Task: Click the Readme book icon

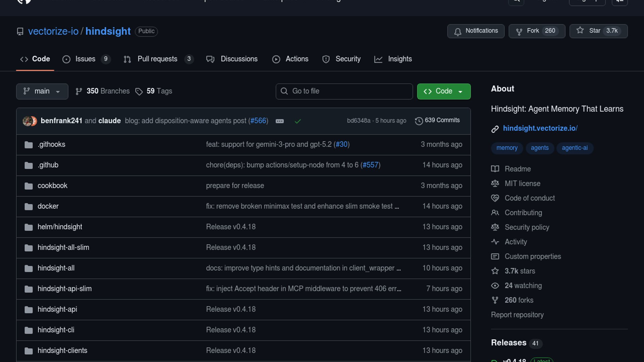Action: 495,169
